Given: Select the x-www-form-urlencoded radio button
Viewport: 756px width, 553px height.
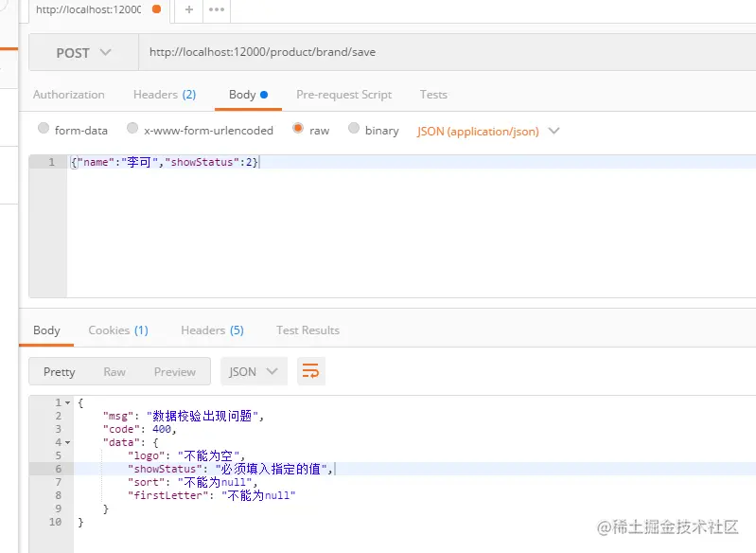Looking at the screenshot, I should pyautogui.click(x=132, y=129).
